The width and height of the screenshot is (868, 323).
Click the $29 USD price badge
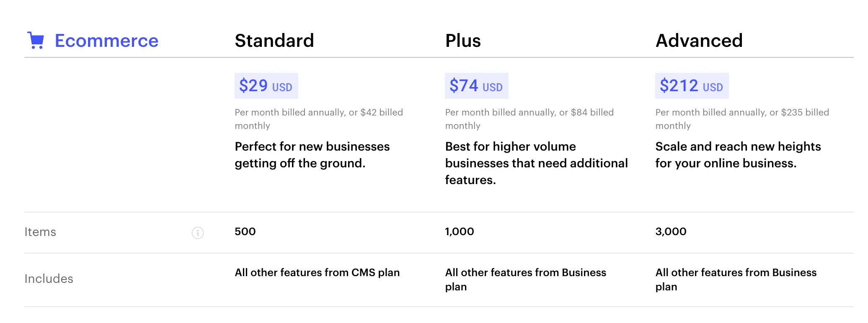[x=266, y=86]
